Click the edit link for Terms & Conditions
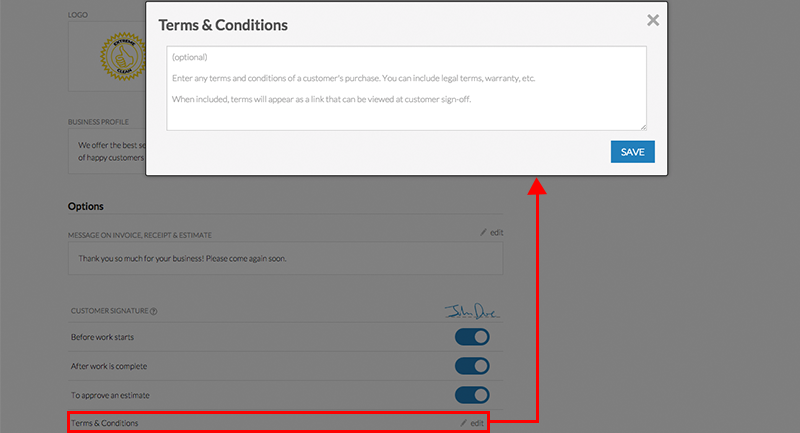800x433 pixels. coord(477,423)
